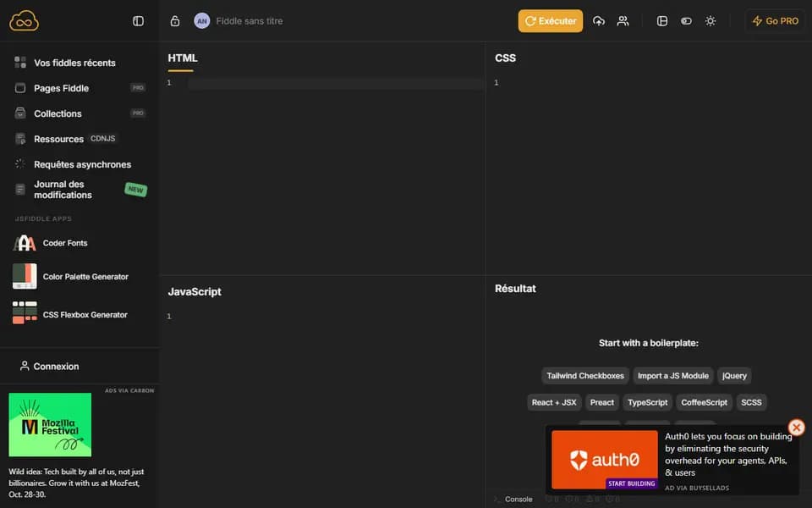Image resolution: width=812 pixels, height=508 pixels.
Task: Click the Go PRO button
Action: click(x=776, y=20)
